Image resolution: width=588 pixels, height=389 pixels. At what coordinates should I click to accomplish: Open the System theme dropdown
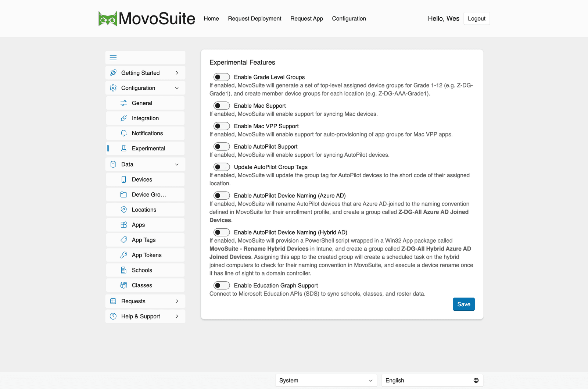point(326,381)
